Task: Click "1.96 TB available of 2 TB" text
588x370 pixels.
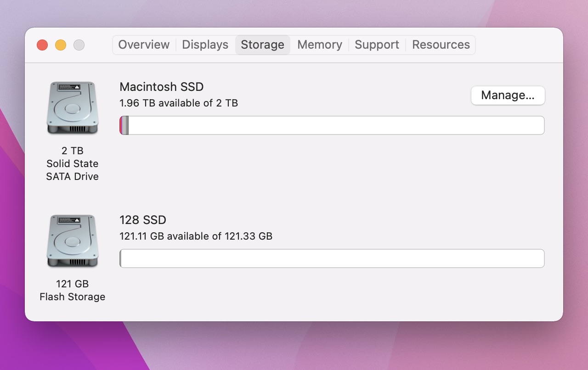Action: pos(179,103)
